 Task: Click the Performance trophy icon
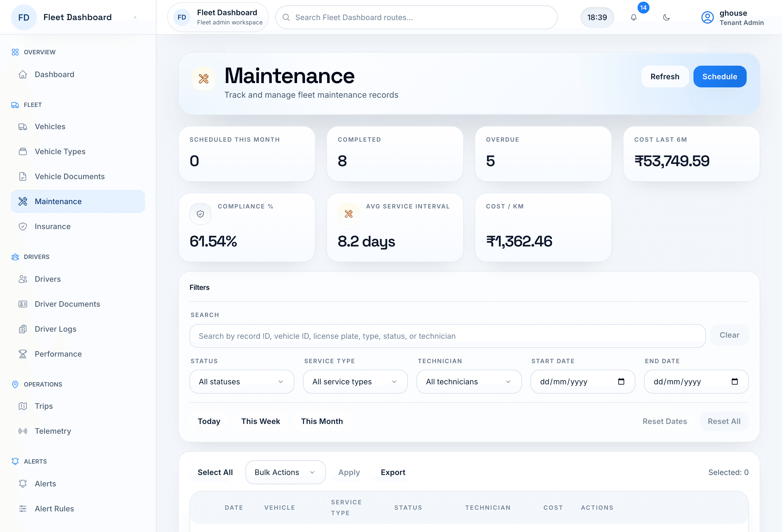pos(23,354)
